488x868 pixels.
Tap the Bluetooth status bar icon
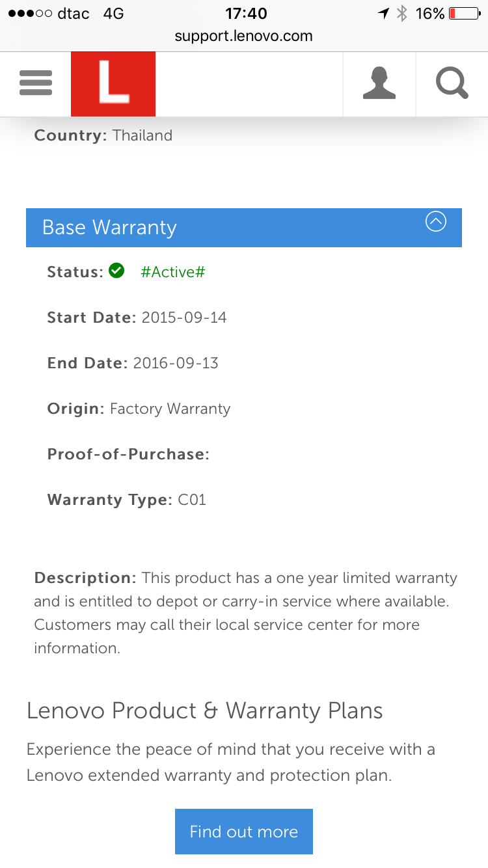pos(401,14)
